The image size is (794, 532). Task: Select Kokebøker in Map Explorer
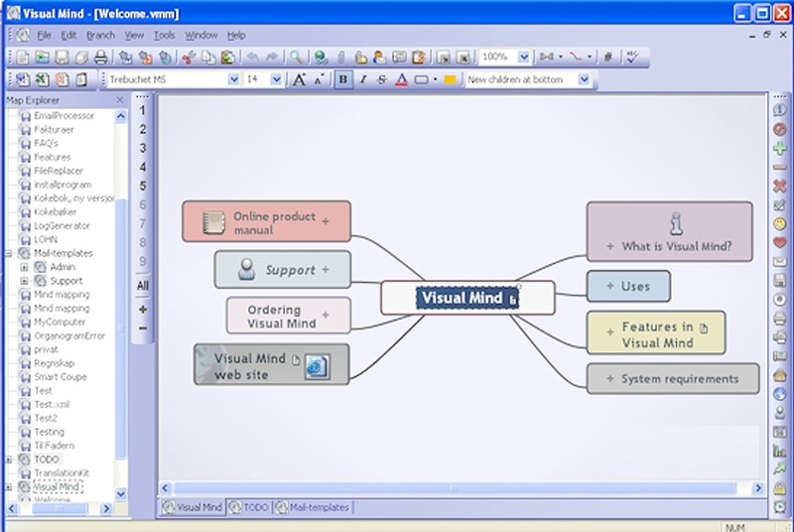55,212
